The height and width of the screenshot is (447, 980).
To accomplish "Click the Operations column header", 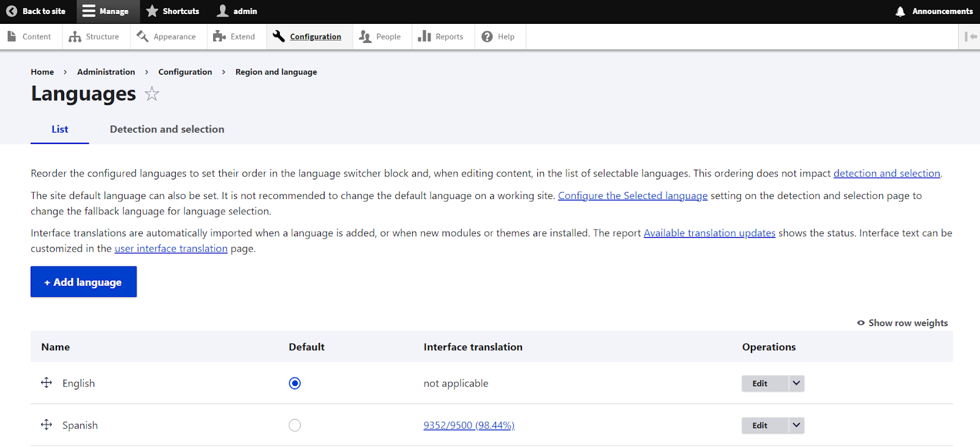I will coord(769,347).
